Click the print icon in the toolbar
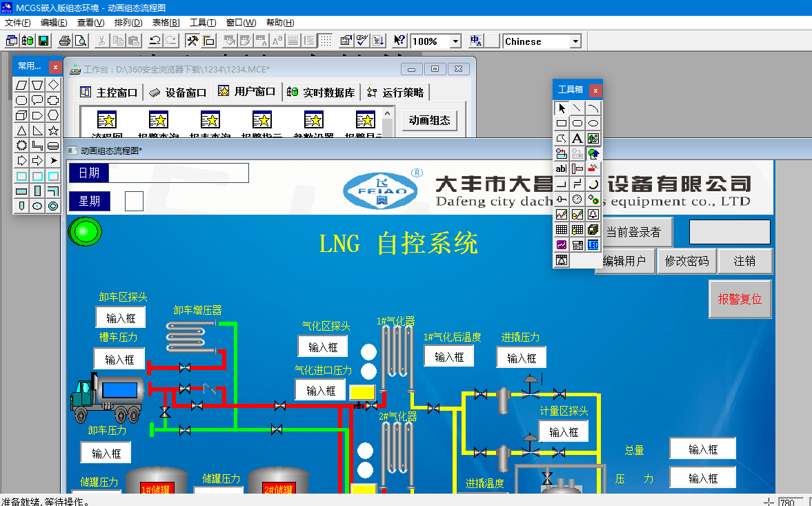Screen dimensions: 812x506 click(64, 41)
